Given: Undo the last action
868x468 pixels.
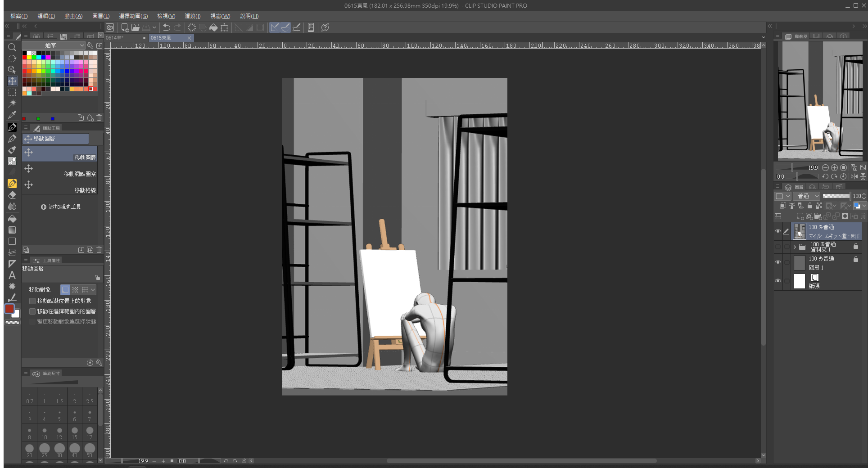Looking at the screenshot, I should pyautogui.click(x=167, y=27).
